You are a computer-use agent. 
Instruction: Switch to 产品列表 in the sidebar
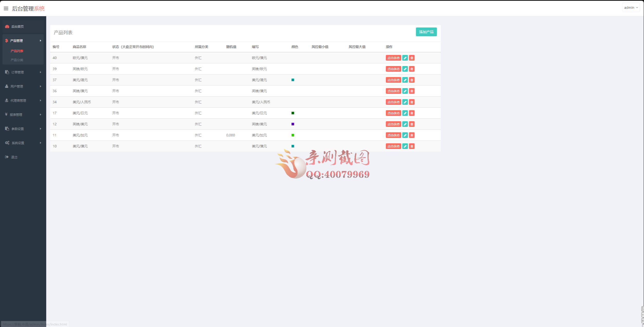pyautogui.click(x=17, y=51)
